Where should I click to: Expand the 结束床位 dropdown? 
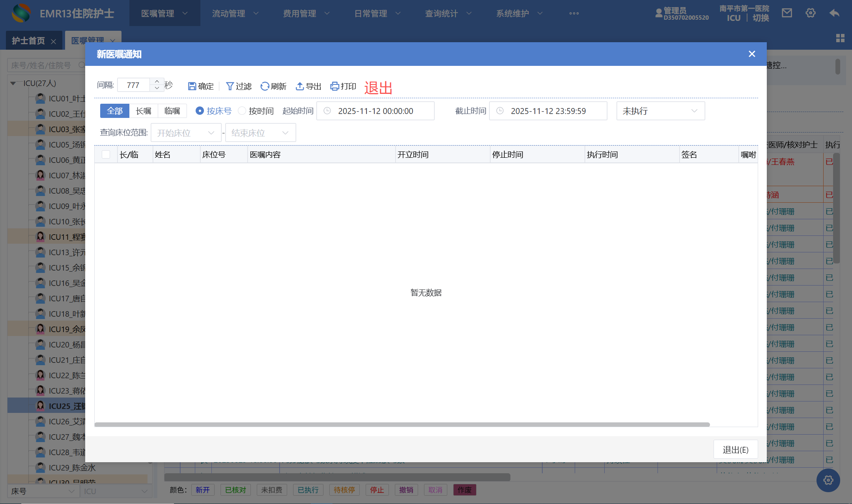tap(260, 133)
